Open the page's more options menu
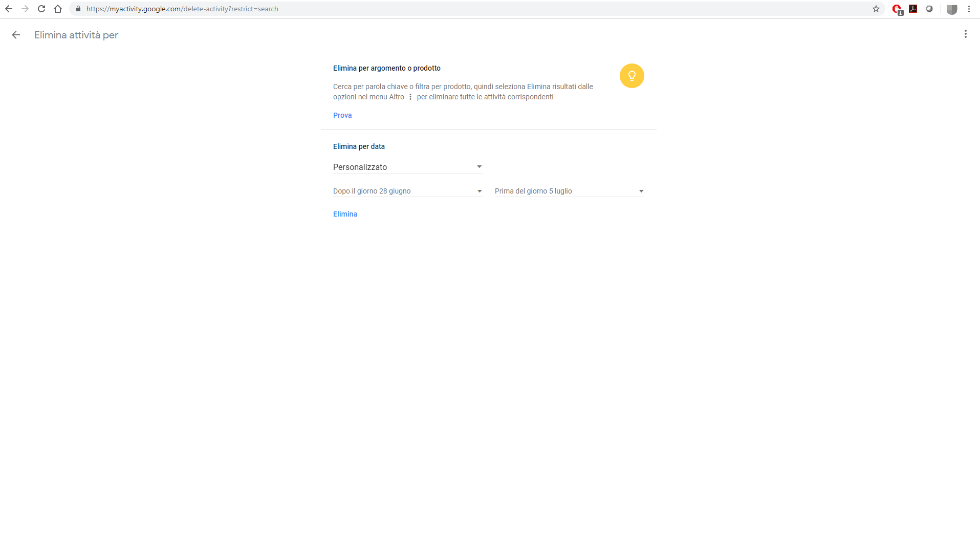The image size is (980, 535). coord(966,34)
